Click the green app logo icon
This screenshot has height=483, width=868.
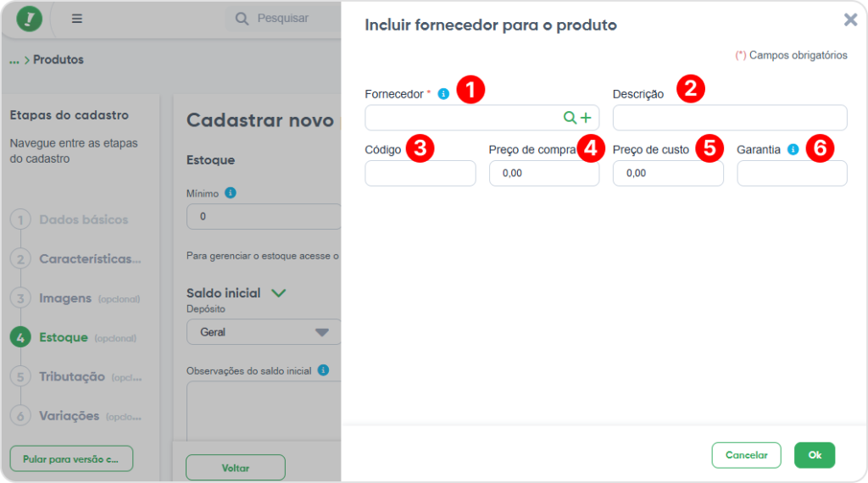30,19
